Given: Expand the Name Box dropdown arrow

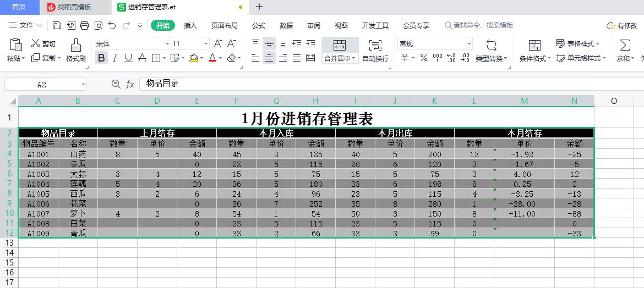Looking at the screenshot, I should [x=83, y=85].
